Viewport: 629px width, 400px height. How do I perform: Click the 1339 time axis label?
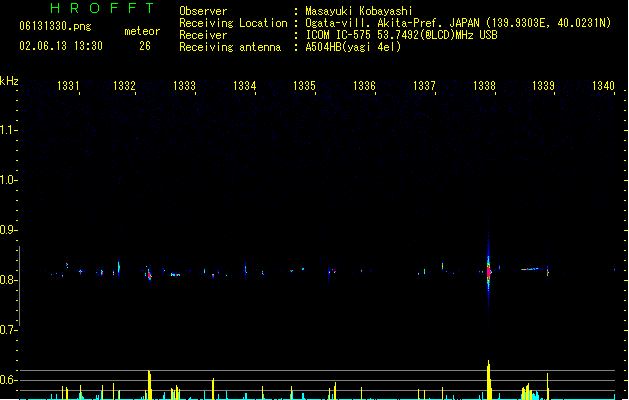[x=543, y=86]
